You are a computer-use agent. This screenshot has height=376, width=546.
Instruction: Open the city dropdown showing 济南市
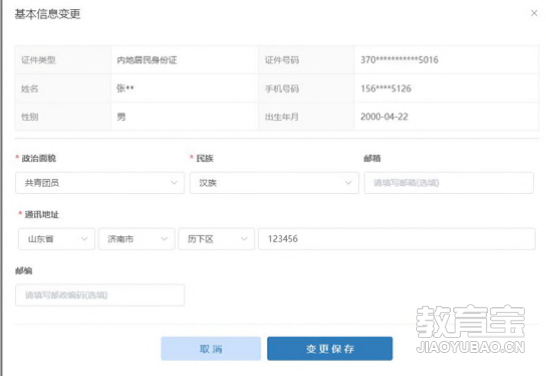pos(136,239)
